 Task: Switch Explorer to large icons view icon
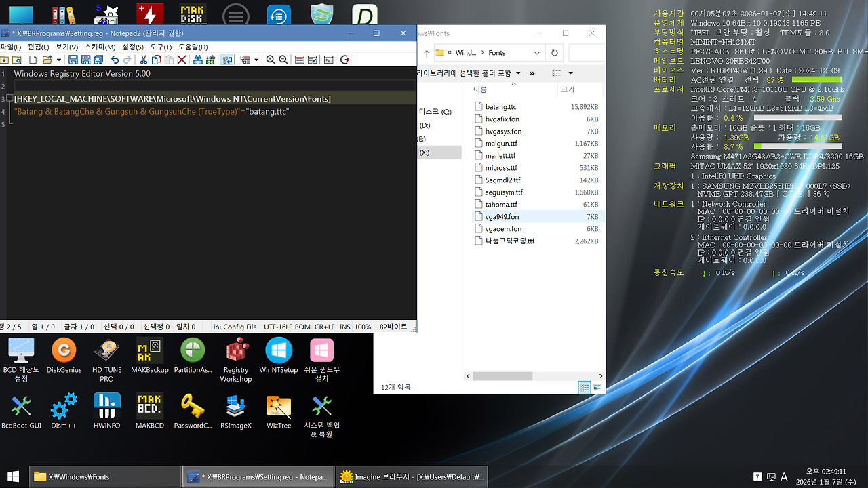click(x=597, y=387)
